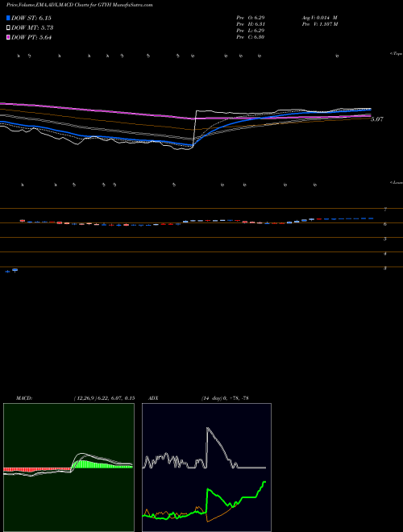Viewport: 403px width, 532px height.
Task: Select the 'DOW ST: 6.15' legend text
Action: pyautogui.click(x=31, y=18)
